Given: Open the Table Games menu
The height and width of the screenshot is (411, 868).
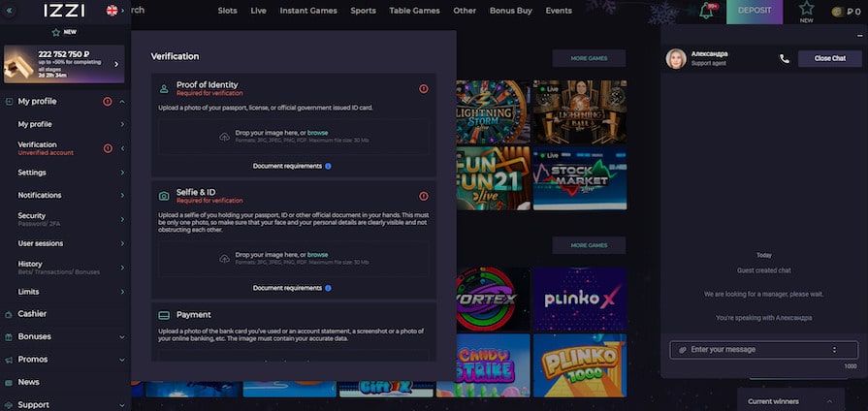Looking at the screenshot, I should [415, 11].
